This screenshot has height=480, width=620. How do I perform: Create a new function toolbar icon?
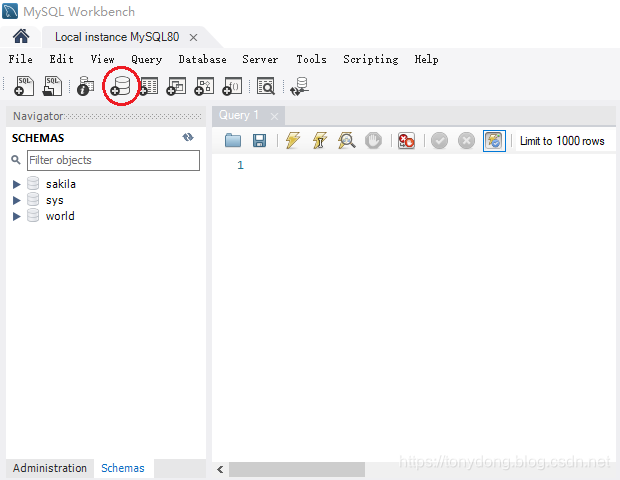(x=232, y=86)
